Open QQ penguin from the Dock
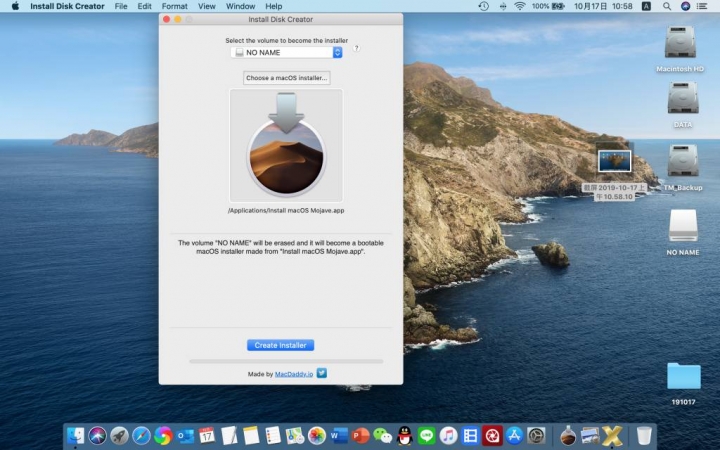720x450 pixels. click(x=405, y=435)
